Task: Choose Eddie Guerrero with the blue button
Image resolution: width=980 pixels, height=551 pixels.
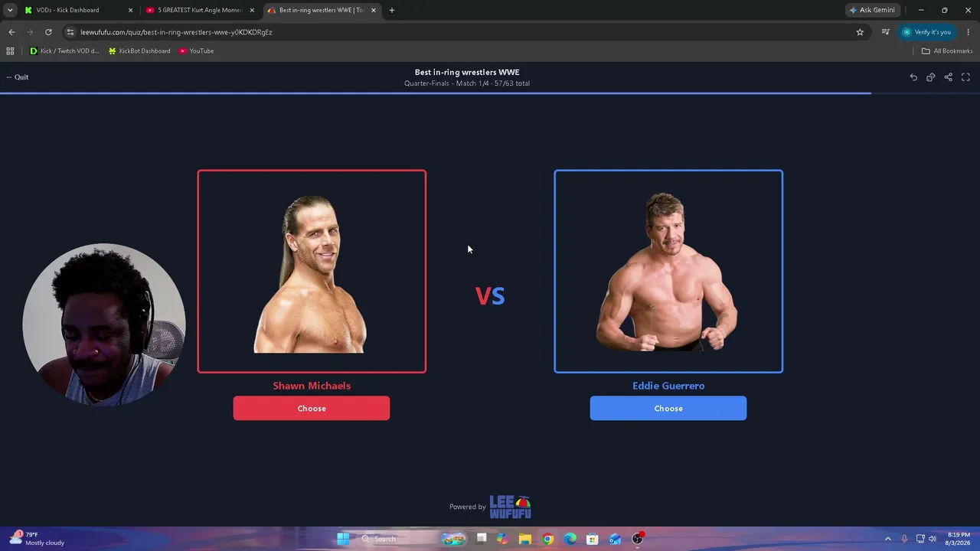Action: pyautogui.click(x=668, y=408)
